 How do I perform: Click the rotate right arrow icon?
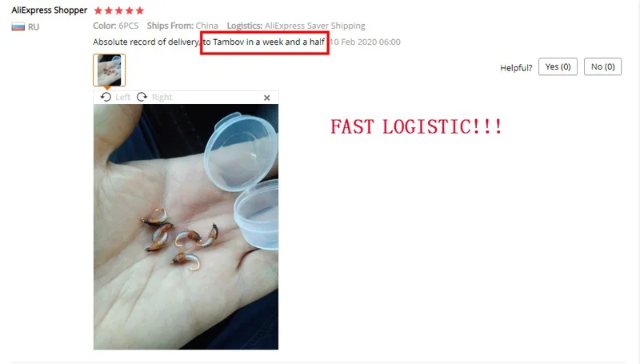pos(142,97)
